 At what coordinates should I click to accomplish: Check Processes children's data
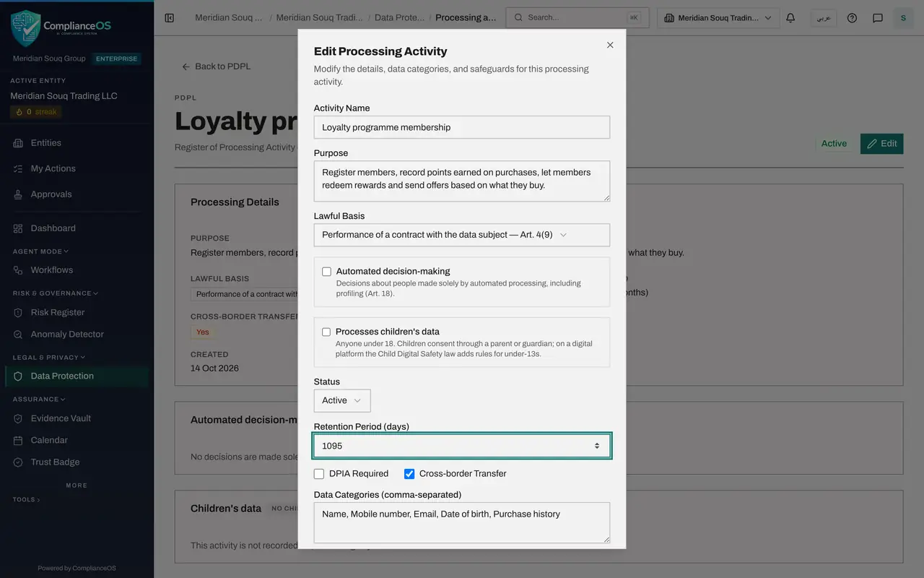pos(326,332)
